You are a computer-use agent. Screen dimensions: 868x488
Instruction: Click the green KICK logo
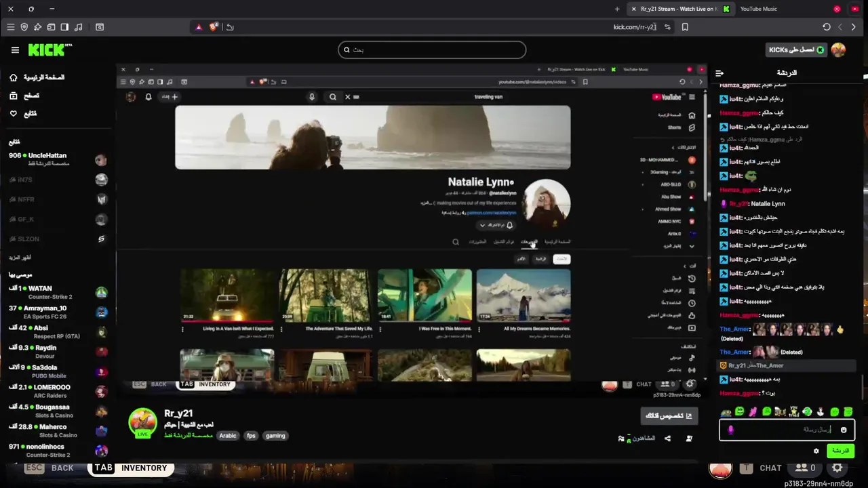pyautogui.click(x=49, y=49)
